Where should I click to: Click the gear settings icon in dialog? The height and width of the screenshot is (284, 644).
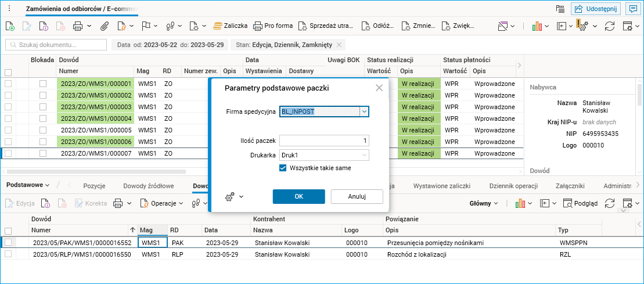tap(230, 197)
